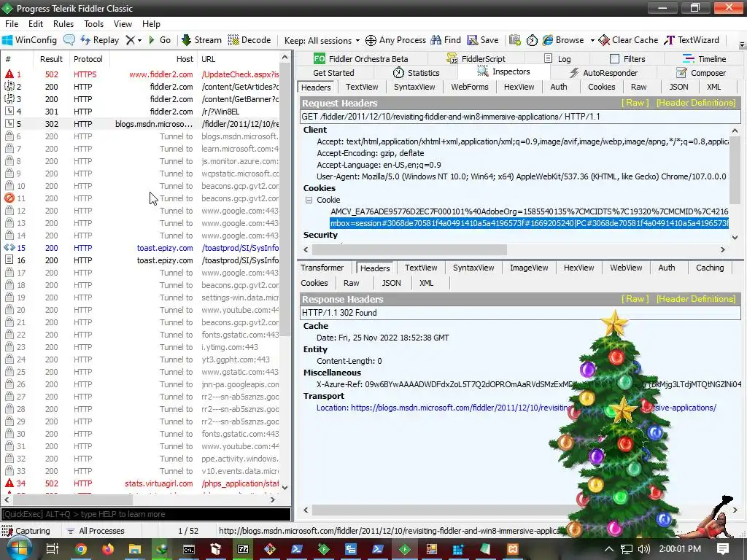Screen dimensions: 747x560
Task: Open the File menu
Action: (12, 24)
